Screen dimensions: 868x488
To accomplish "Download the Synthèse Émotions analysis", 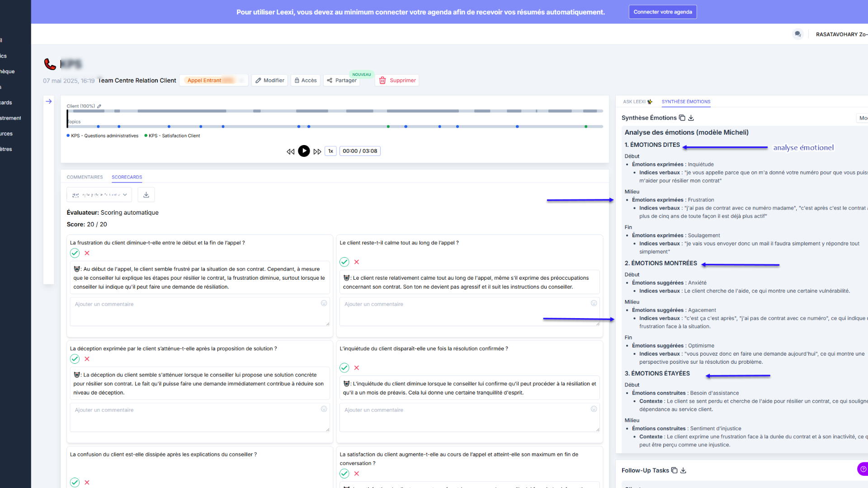I will coord(690,117).
